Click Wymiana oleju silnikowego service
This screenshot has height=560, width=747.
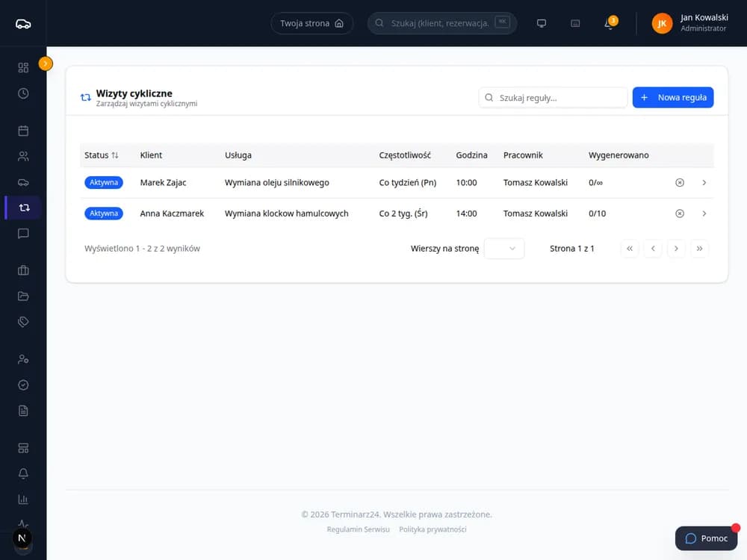[277, 182]
